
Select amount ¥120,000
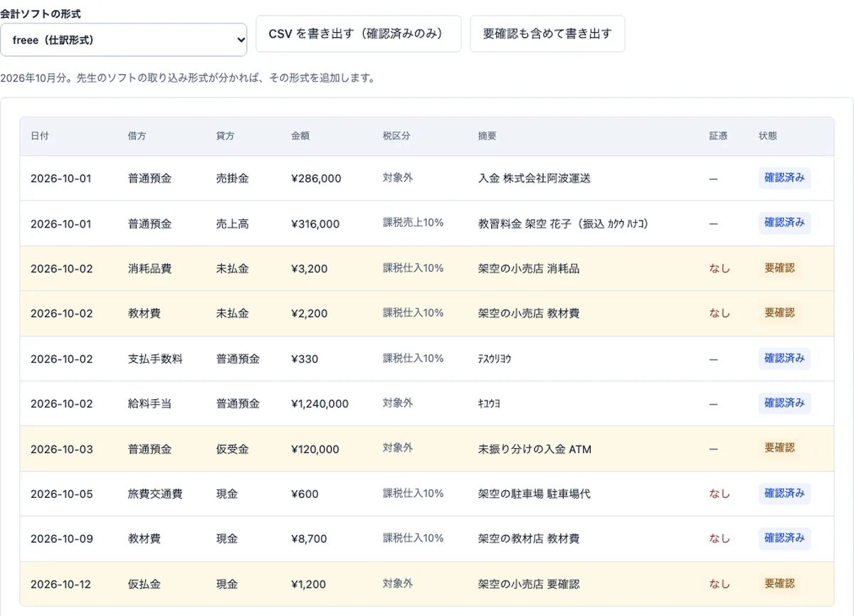(x=315, y=450)
